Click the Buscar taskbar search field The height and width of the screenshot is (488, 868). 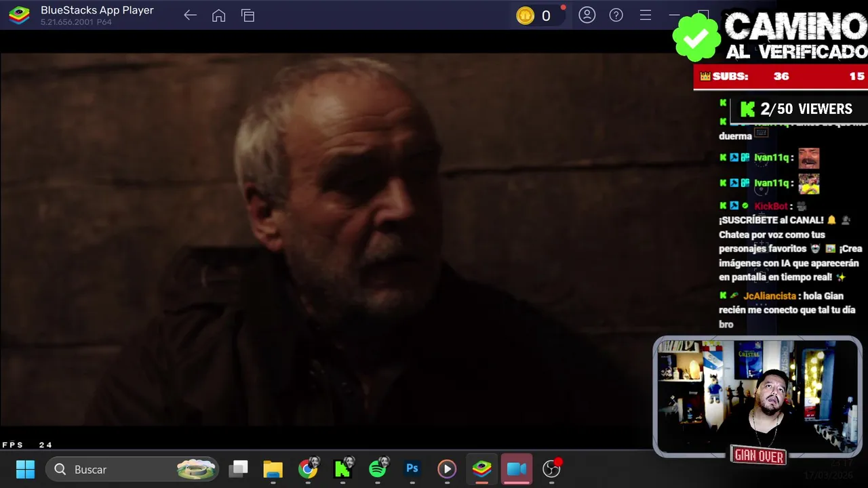point(132,469)
